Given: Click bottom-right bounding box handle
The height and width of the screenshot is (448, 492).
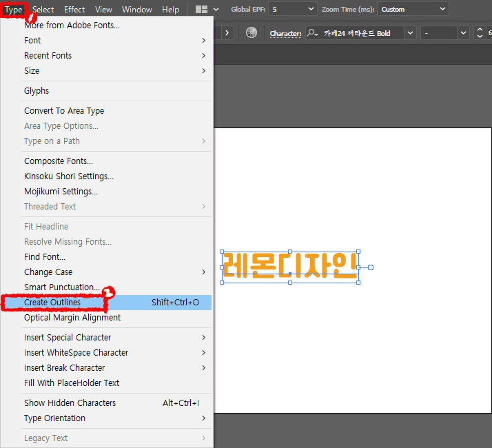Looking at the screenshot, I should point(358,283).
